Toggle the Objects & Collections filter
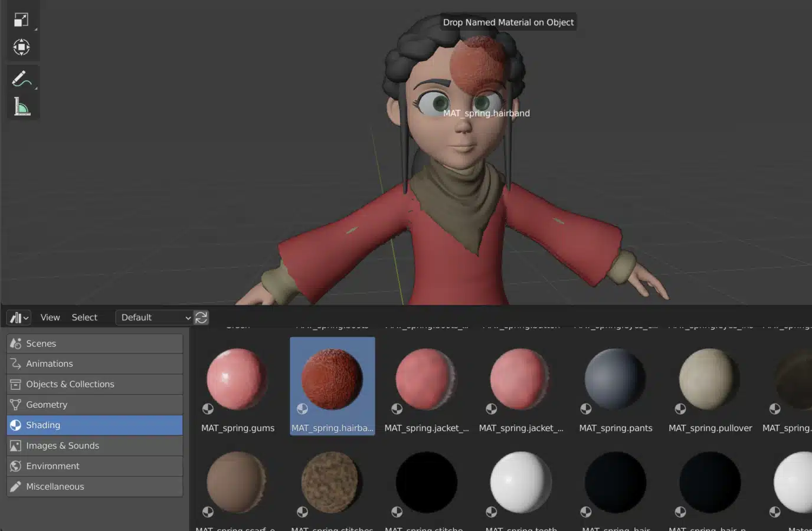 [94, 384]
